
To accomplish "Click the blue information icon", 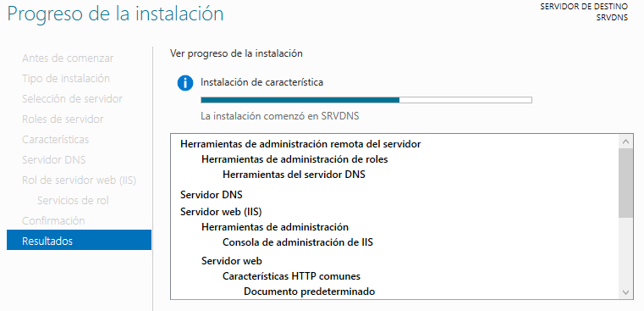I will [x=185, y=83].
